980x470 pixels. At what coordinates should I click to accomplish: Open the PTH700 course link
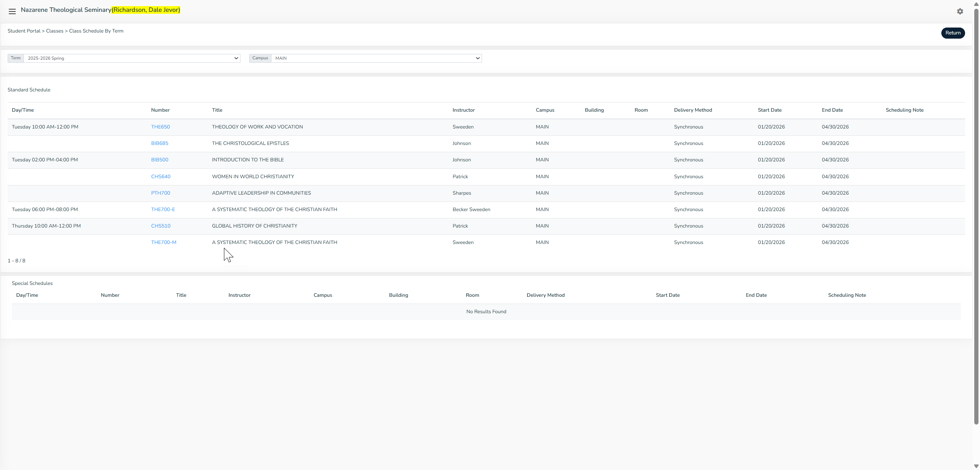pyautogui.click(x=160, y=193)
